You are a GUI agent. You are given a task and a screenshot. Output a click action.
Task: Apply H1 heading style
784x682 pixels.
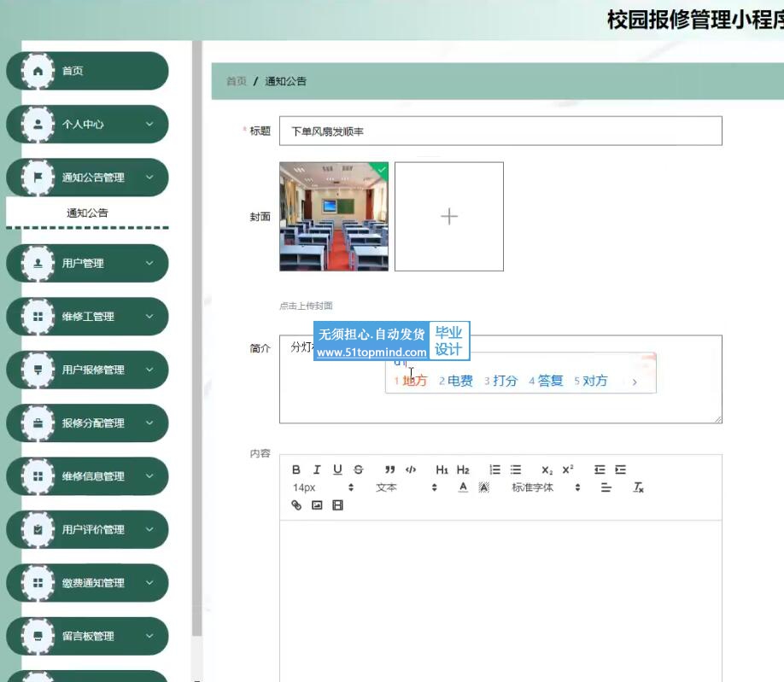[x=442, y=469]
